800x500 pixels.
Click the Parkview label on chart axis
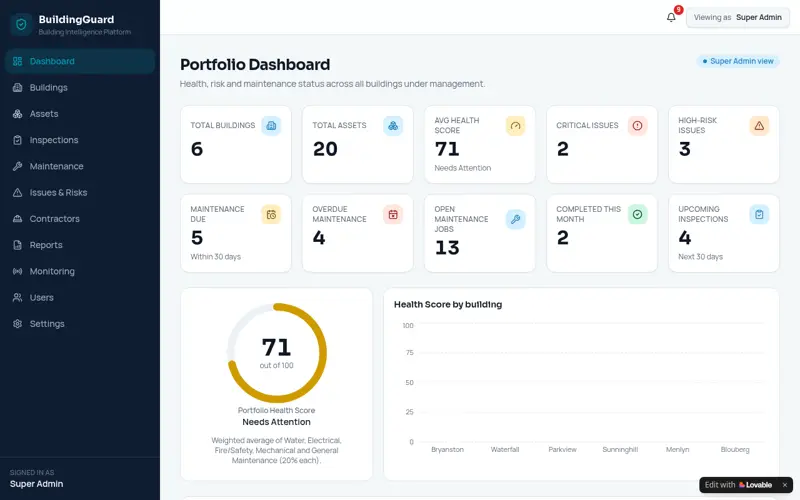(562, 449)
